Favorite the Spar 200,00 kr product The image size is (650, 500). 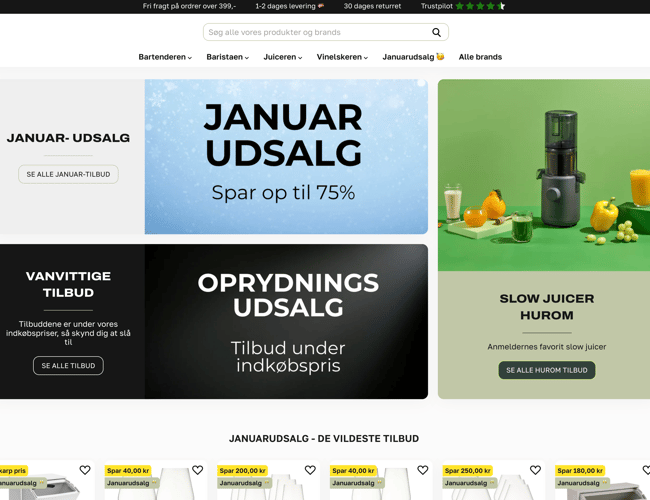point(310,470)
